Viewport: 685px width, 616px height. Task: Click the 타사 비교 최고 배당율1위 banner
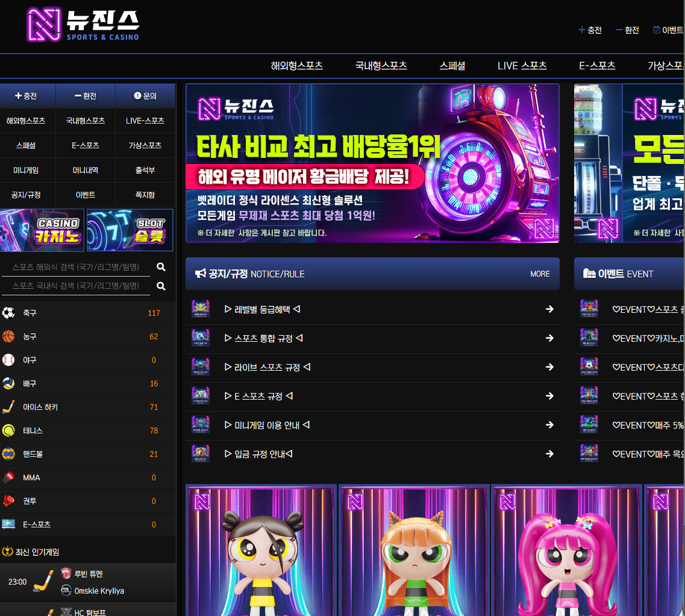point(372,163)
